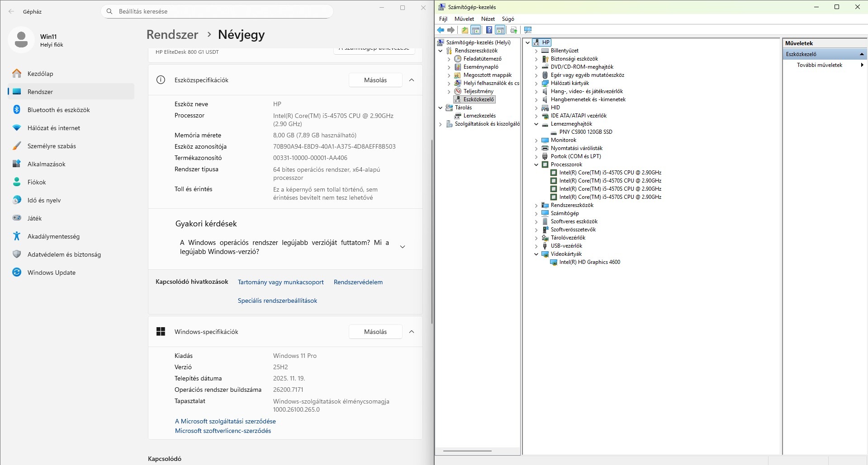
Task: Click the Back arrow in Computer Management toolbar
Action: (441, 30)
